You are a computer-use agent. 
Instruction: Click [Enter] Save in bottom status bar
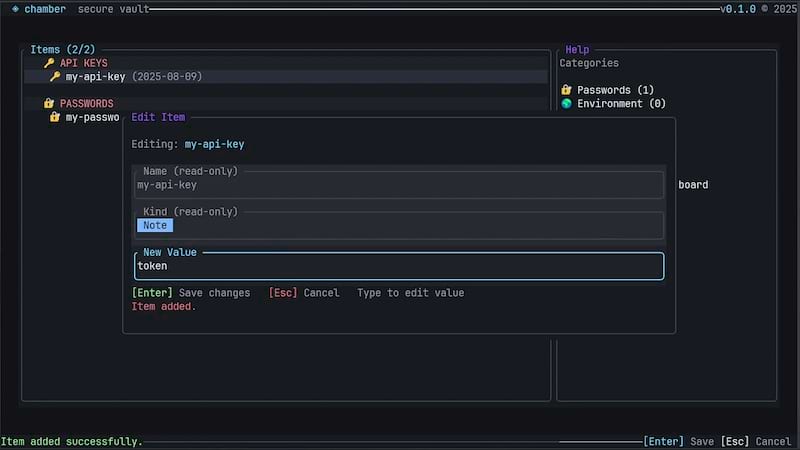(x=679, y=441)
